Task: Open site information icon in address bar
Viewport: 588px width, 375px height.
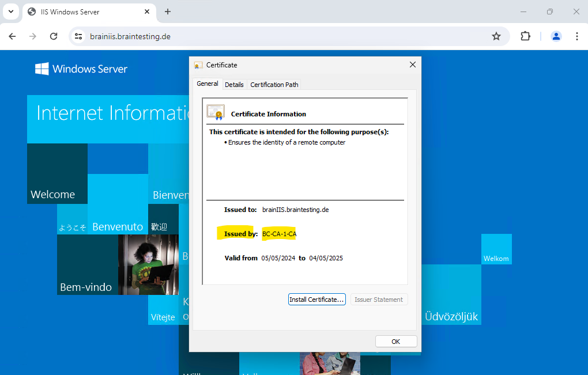Action: pyautogui.click(x=78, y=36)
